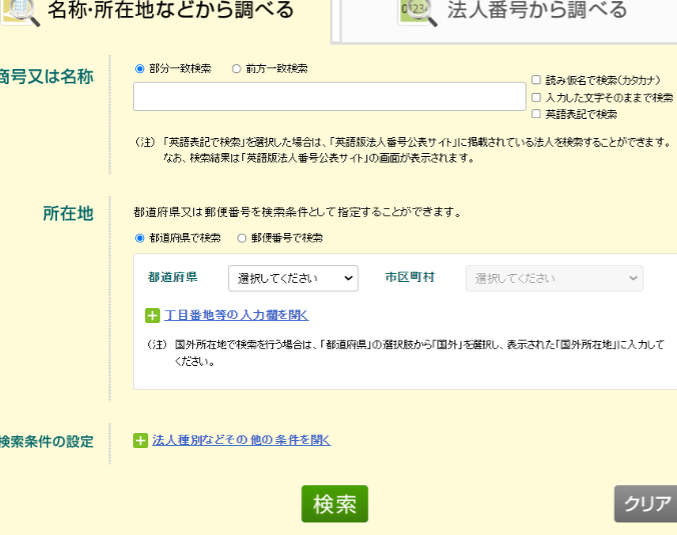This screenshot has height=535, width=677.
Task: Click the green plus icon beside 法人種別などその他の条件を開く
Action: pos(141,441)
